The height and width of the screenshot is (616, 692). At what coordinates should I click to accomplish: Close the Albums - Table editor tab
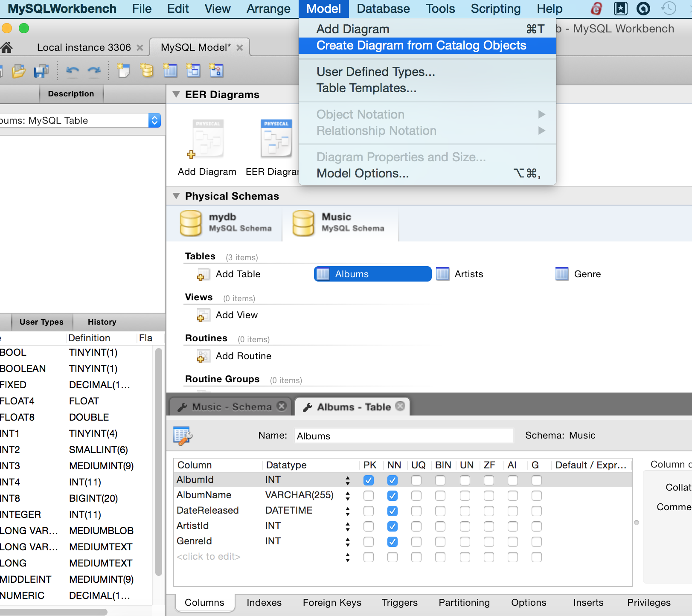tap(400, 406)
